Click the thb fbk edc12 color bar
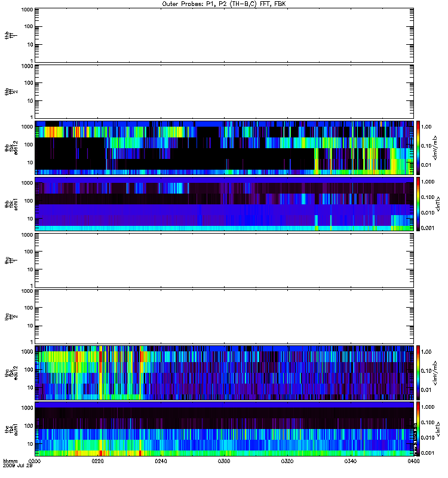448x478 pixels. click(x=418, y=148)
